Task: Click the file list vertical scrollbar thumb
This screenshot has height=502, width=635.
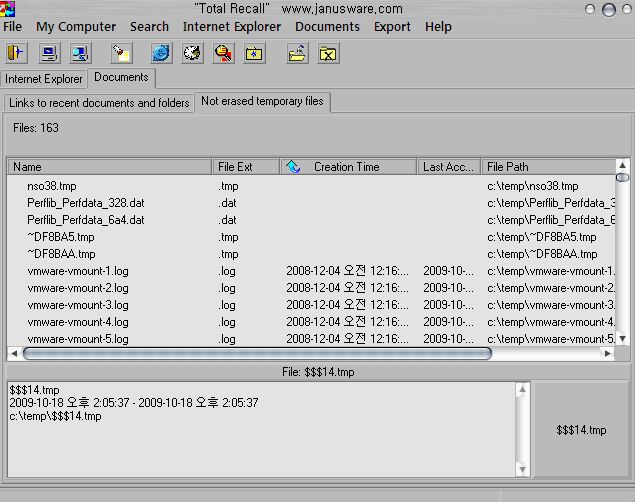Action: (x=622, y=177)
